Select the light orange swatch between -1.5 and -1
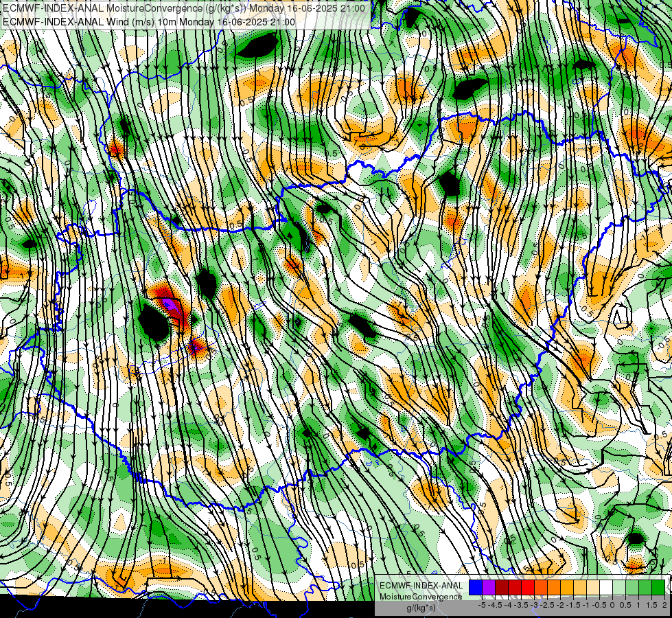Image resolution: width=672 pixels, height=618 pixels. click(580, 588)
